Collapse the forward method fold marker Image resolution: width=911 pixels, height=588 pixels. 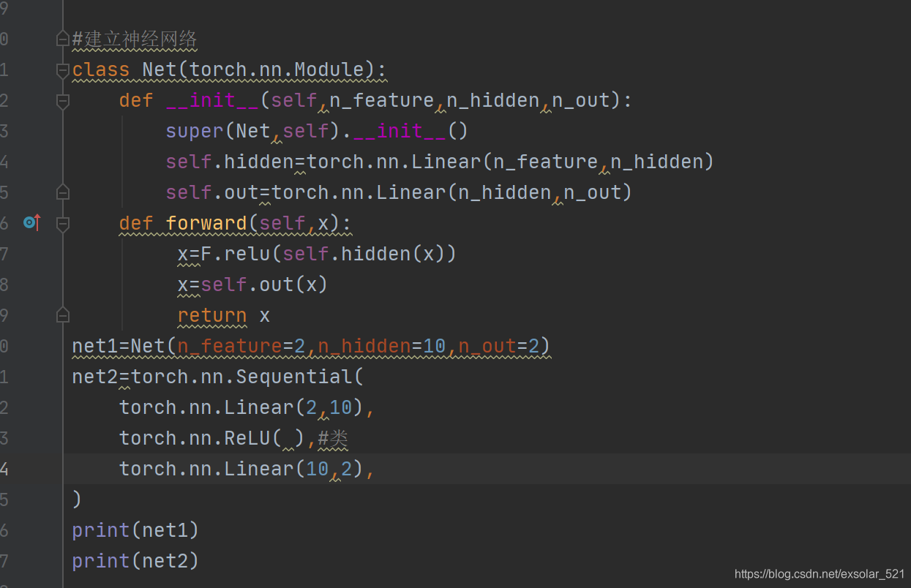click(63, 224)
